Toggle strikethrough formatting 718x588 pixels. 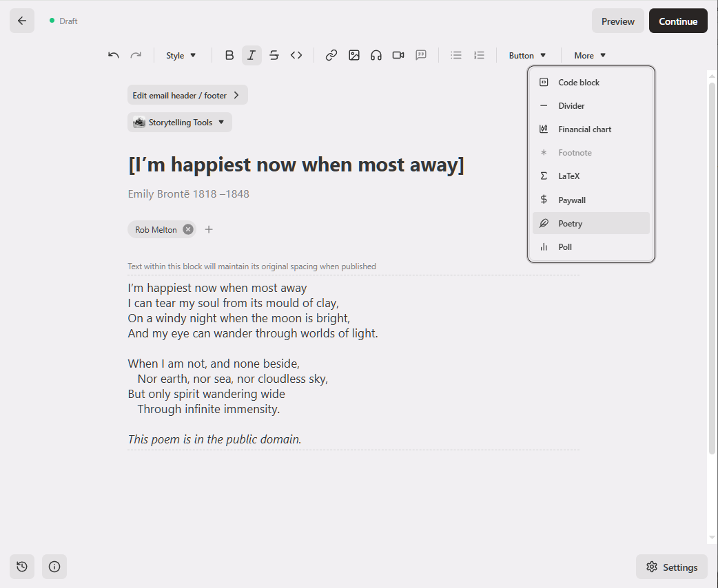[x=274, y=55]
